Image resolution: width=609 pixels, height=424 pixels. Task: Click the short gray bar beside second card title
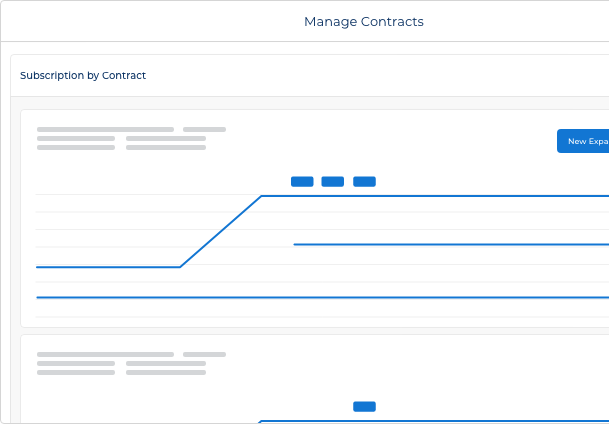204,354
